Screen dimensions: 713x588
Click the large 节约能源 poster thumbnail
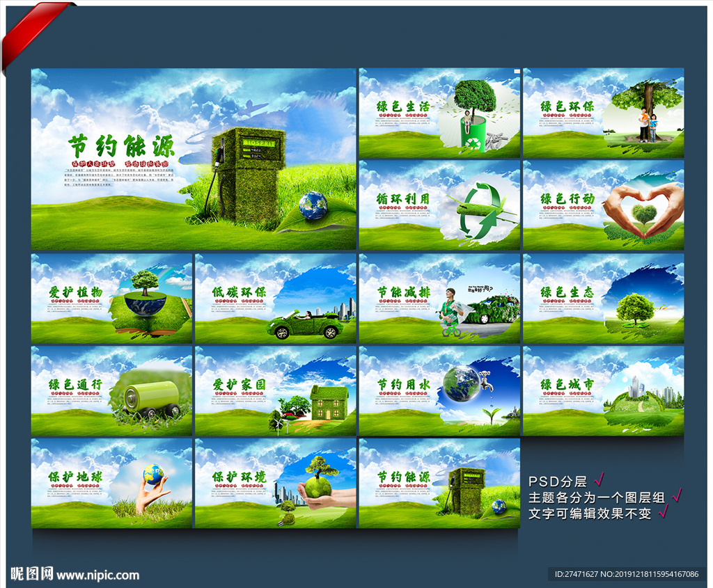(194, 159)
